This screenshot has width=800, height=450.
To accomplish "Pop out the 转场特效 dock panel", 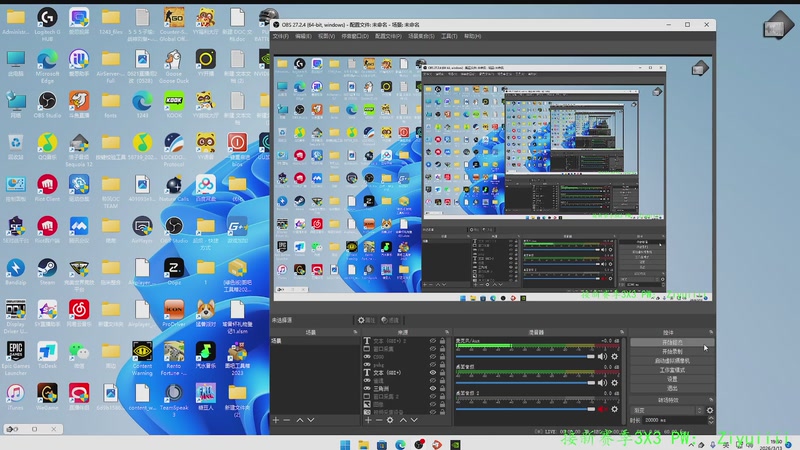I will click(711, 400).
